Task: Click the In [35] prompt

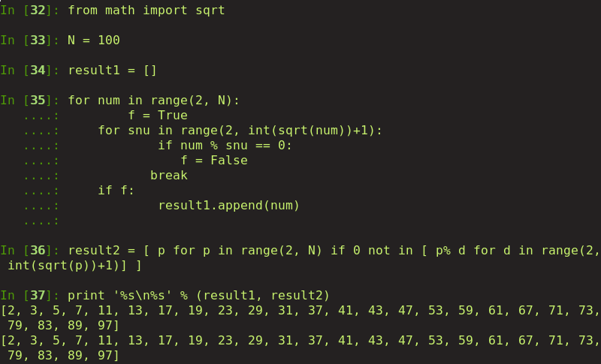Action: click(30, 100)
